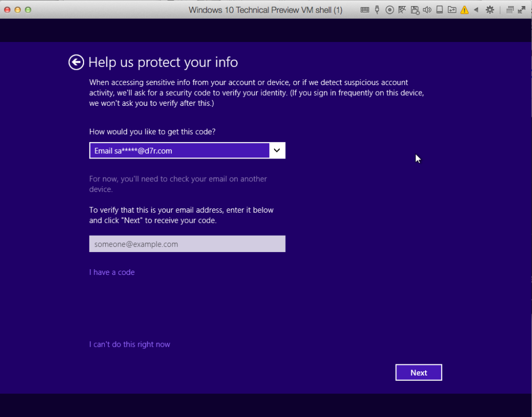The image size is (532, 417).
Task: Switch to Coherence overlapping-windows mode icon
Action: [509, 10]
